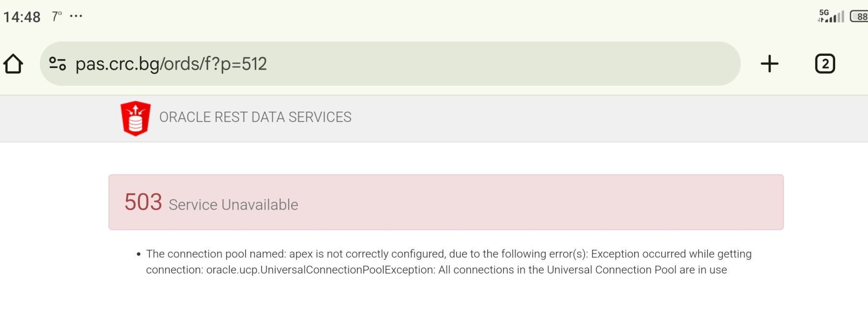The image size is (868, 328).
Task: Tap the 7° temperature indicator
Action: (x=57, y=17)
